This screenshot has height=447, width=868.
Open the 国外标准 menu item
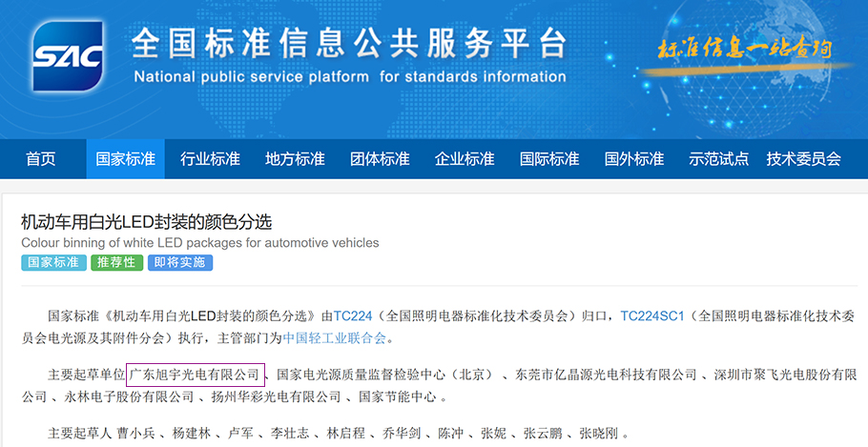634,159
